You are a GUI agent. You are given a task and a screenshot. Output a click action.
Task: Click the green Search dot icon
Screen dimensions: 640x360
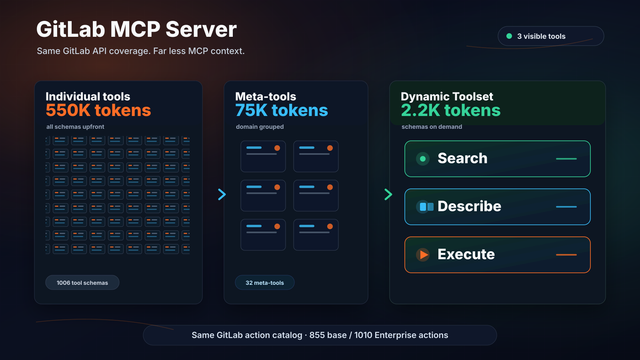pos(423,159)
